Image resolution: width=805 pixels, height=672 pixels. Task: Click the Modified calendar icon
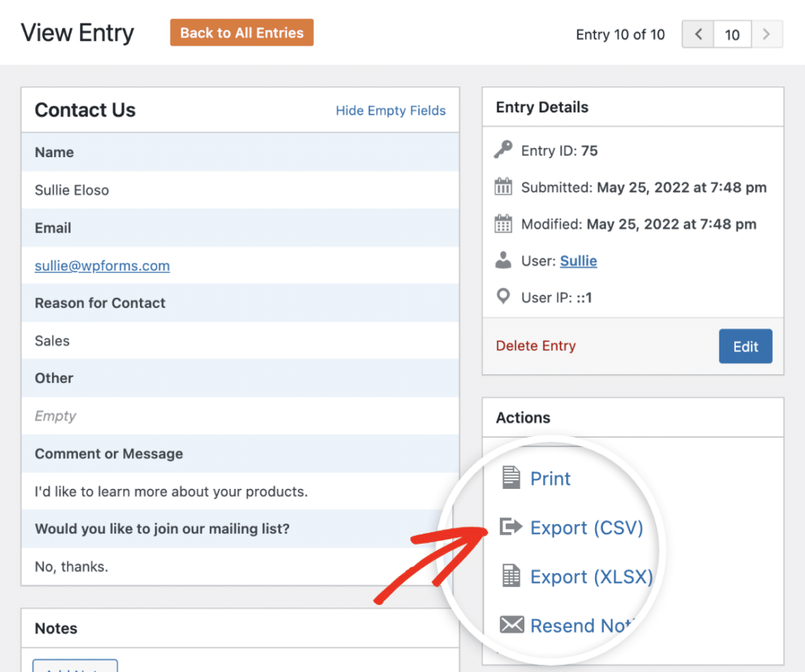[503, 224]
